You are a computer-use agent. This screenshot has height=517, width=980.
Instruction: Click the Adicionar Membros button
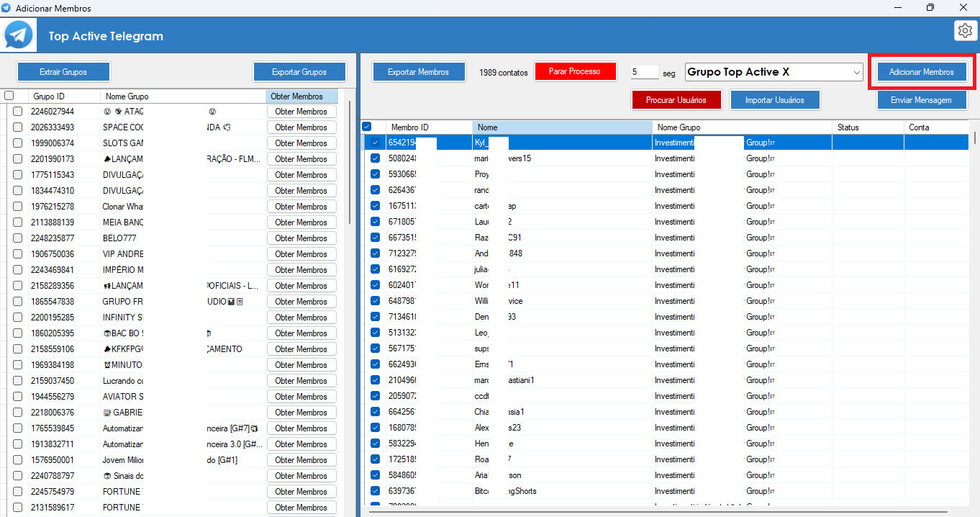(922, 72)
